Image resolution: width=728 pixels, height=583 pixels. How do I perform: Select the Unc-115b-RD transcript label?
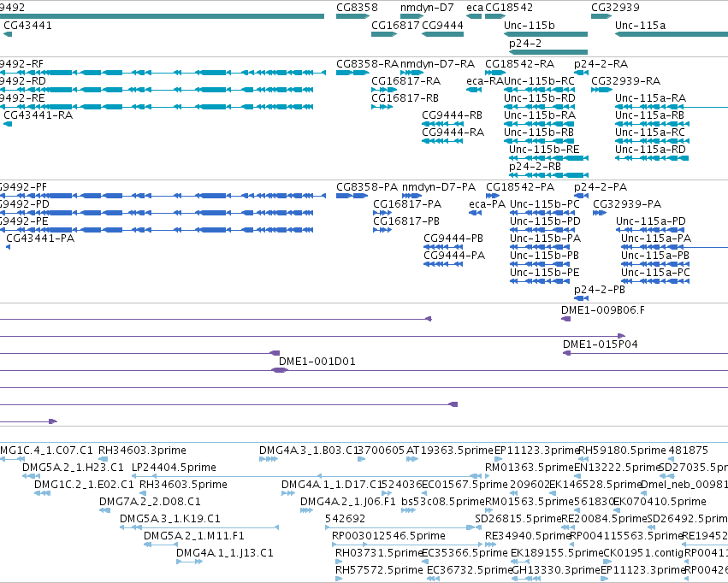[540, 98]
